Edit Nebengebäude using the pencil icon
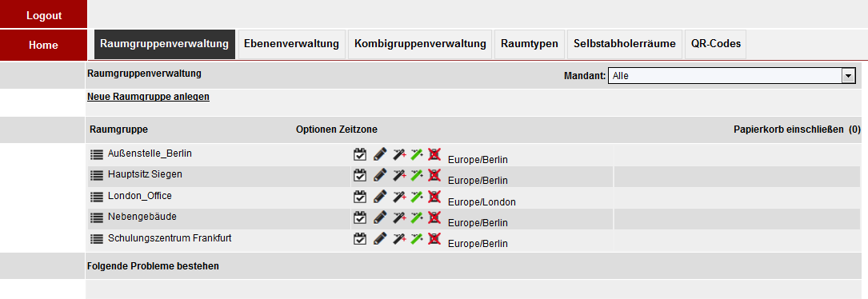This screenshot has width=868, height=299. point(380,217)
